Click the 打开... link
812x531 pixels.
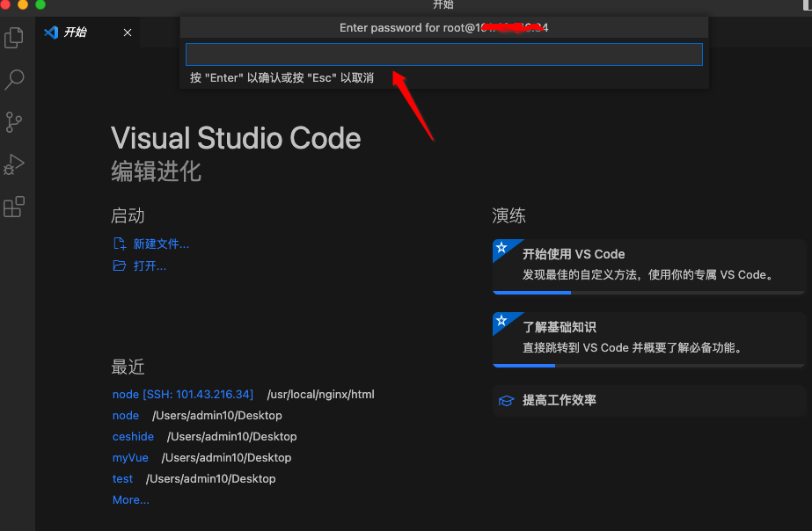[x=150, y=266]
